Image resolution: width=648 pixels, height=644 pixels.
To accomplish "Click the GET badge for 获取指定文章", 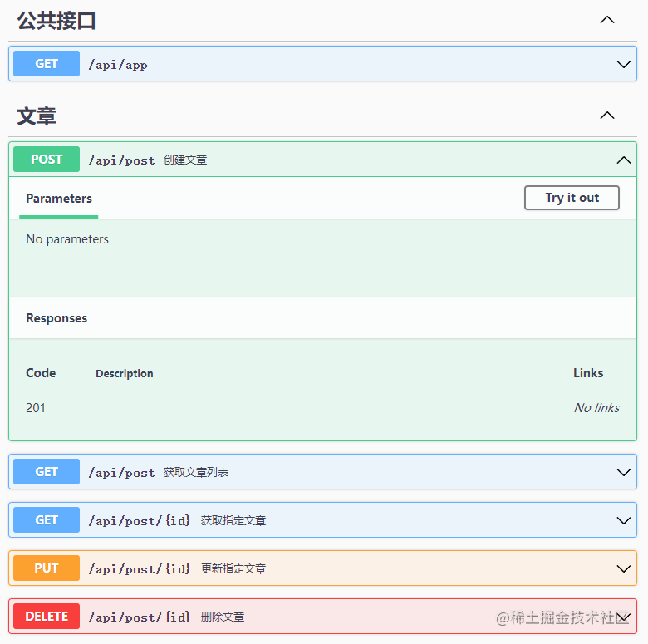I will point(47,520).
